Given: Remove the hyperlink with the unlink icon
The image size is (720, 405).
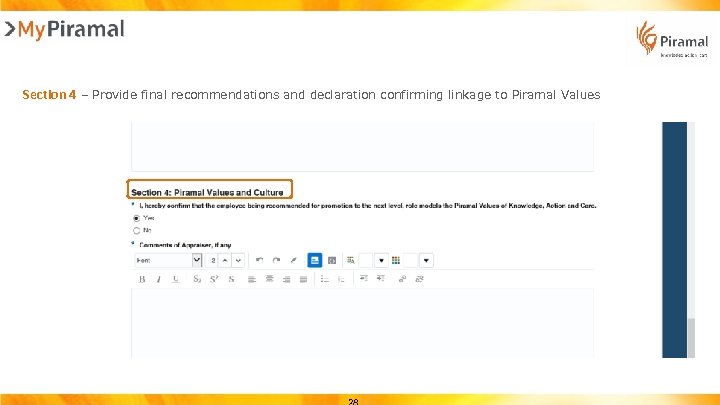Looking at the screenshot, I should [419, 279].
